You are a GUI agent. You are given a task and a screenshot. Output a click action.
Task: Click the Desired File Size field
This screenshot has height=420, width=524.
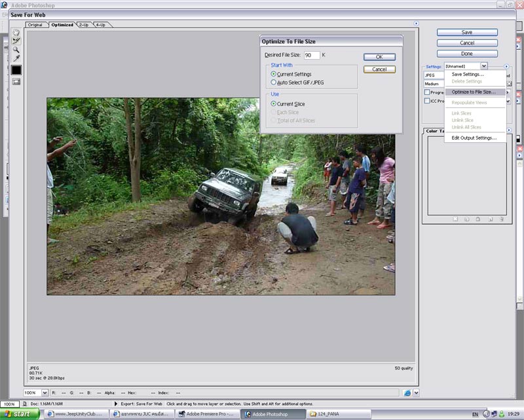tap(312, 55)
